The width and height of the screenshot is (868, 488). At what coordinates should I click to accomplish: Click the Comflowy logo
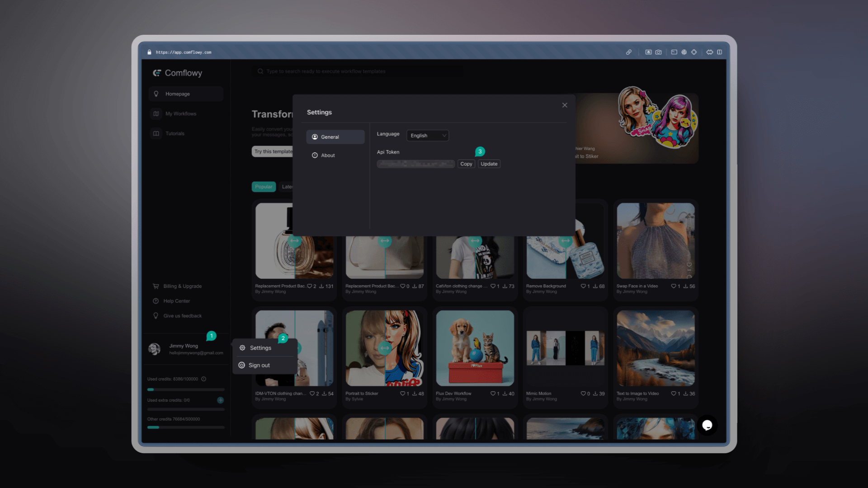pos(178,73)
